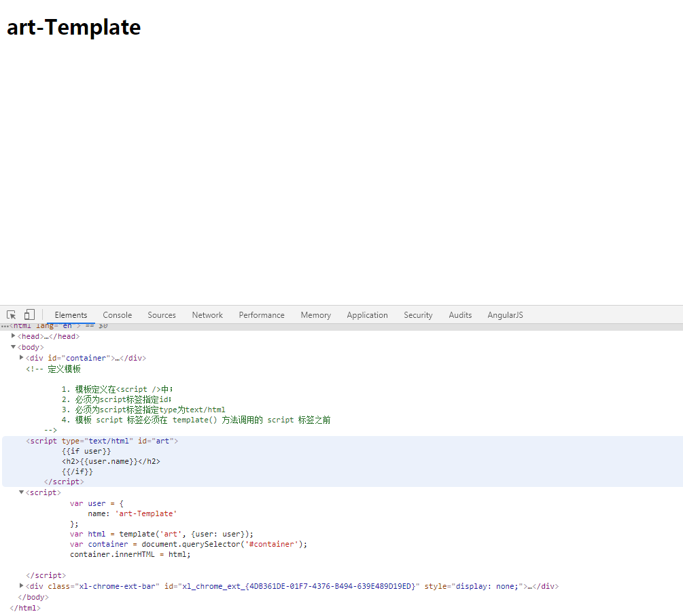Click the {{/if}} template line

pos(77,471)
